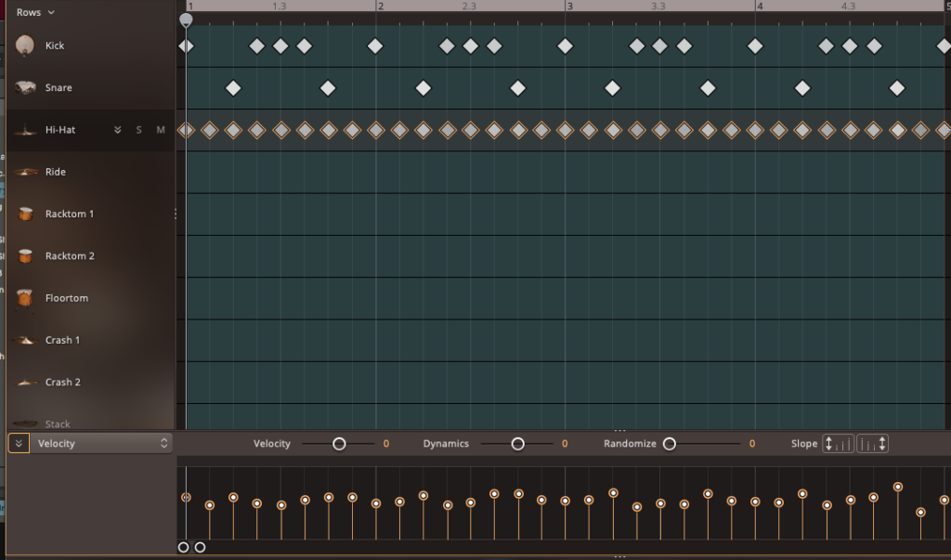Expand the Hi-Hat row options chevron
Viewport: 951px width, 560px height.
[118, 130]
